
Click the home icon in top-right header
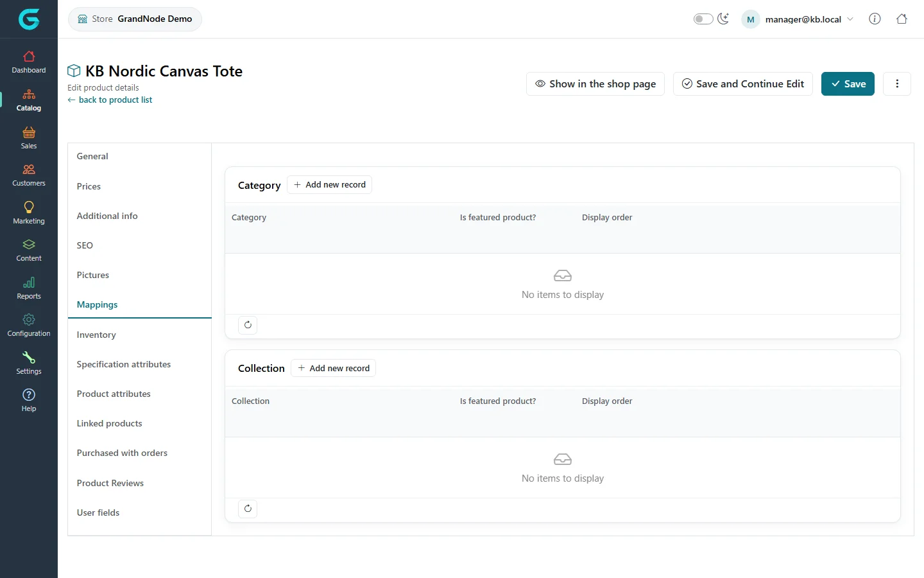click(902, 19)
